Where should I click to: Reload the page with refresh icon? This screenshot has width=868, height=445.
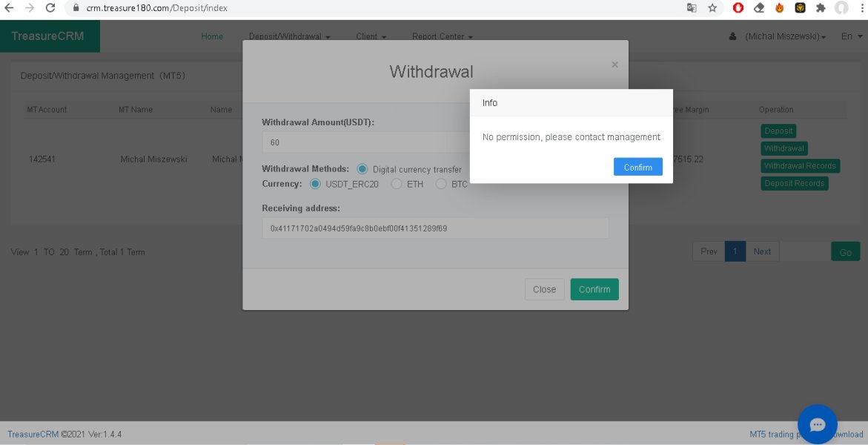tap(50, 7)
